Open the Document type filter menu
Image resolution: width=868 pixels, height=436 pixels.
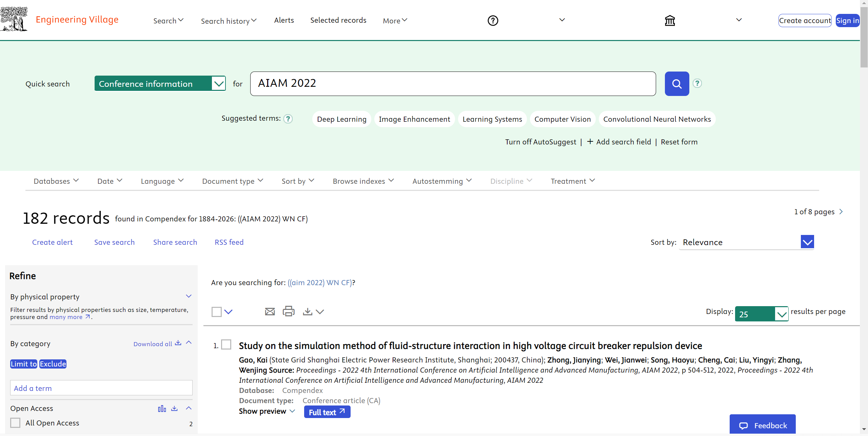click(233, 181)
